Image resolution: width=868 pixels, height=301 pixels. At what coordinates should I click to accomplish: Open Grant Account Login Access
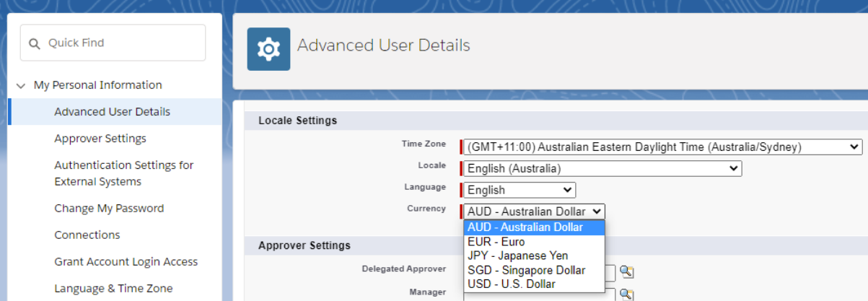[x=126, y=262]
